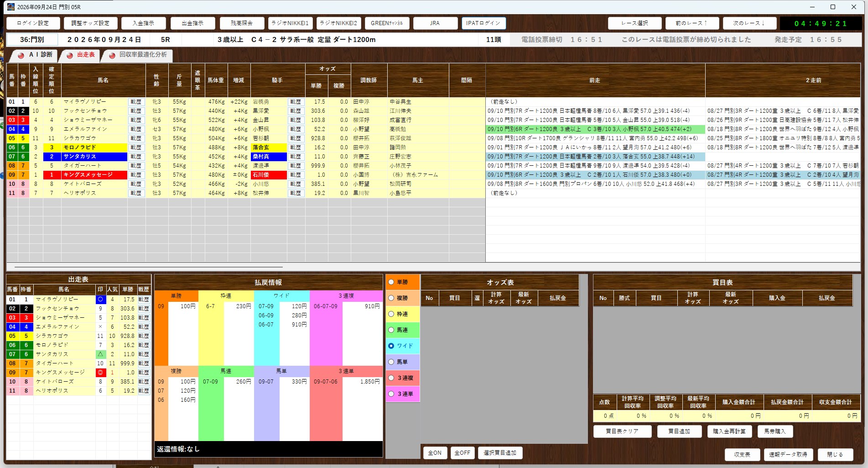Click the double-circle mark for horse 09
This screenshot has width=868, height=468.
(100, 373)
